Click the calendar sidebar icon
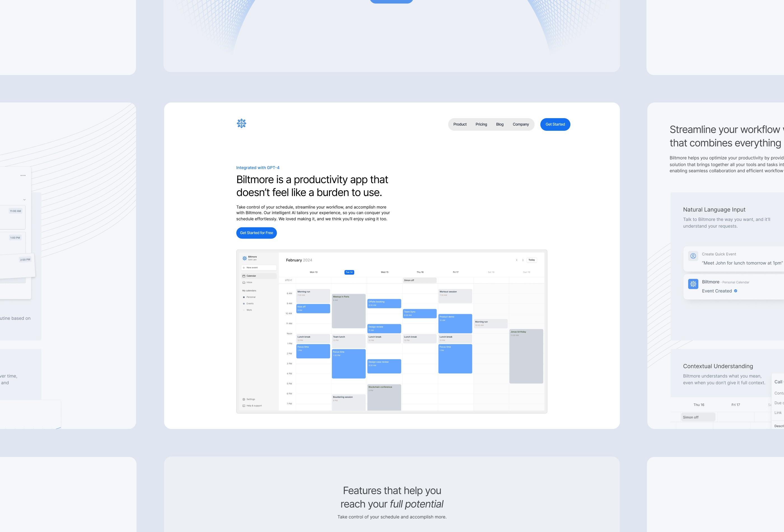The height and width of the screenshot is (532, 784). [x=244, y=276]
